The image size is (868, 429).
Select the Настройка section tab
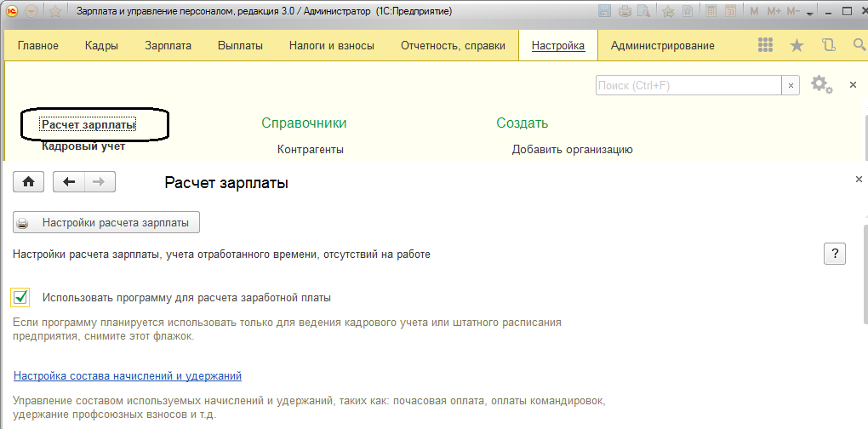click(558, 46)
